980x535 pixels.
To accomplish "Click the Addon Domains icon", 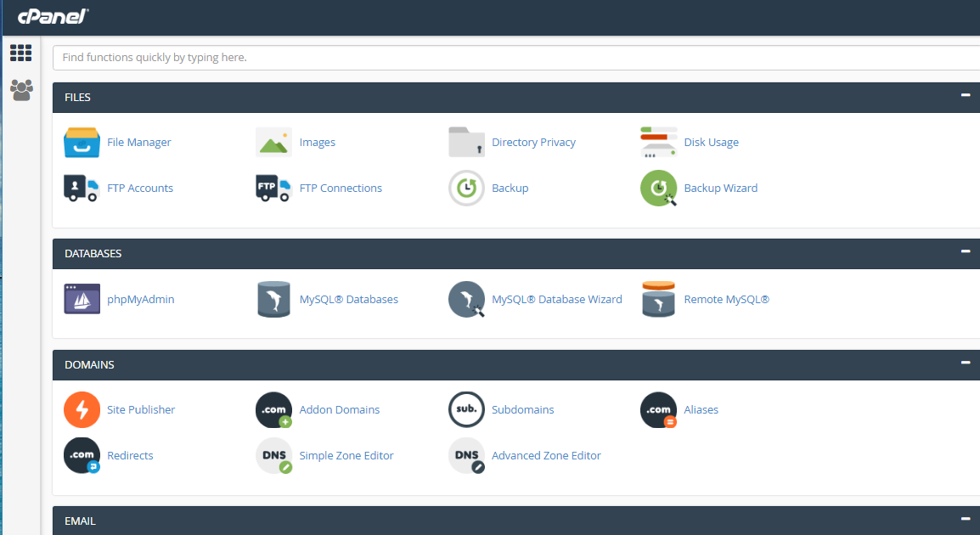I will click(x=273, y=409).
